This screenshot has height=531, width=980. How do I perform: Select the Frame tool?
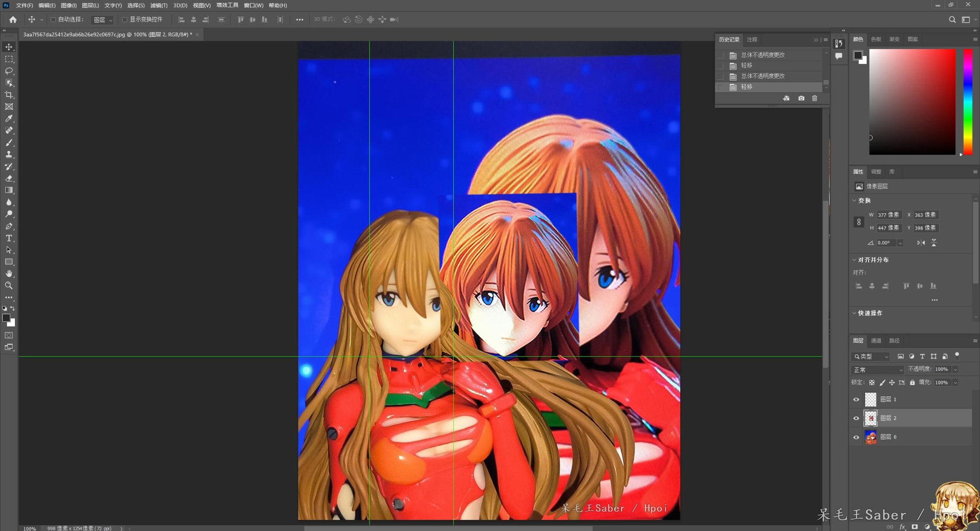click(9, 107)
